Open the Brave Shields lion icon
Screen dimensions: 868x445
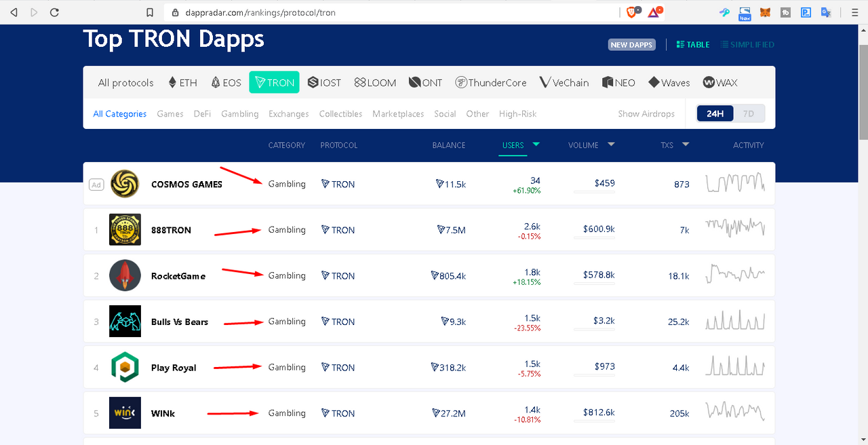click(631, 12)
